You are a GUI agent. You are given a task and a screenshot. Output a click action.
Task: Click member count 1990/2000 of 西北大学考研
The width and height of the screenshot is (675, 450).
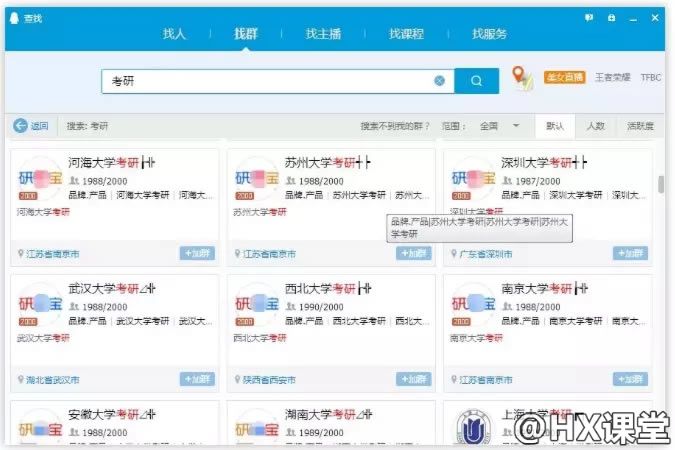pyautogui.click(x=321, y=307)
